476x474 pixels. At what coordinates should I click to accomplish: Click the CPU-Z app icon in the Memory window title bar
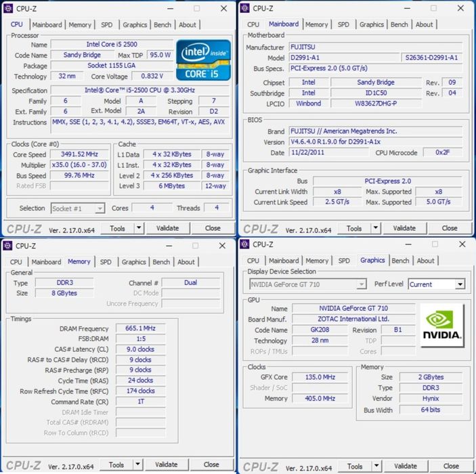point(7,245)
